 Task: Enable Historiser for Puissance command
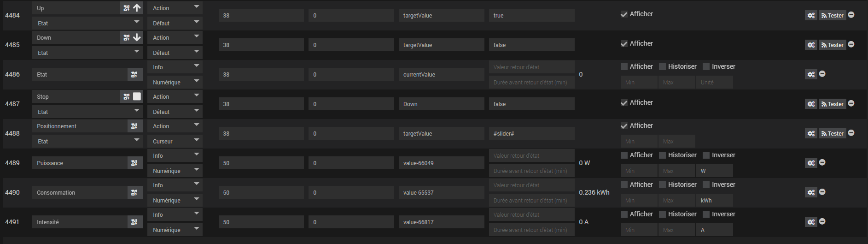pos(663,155)
